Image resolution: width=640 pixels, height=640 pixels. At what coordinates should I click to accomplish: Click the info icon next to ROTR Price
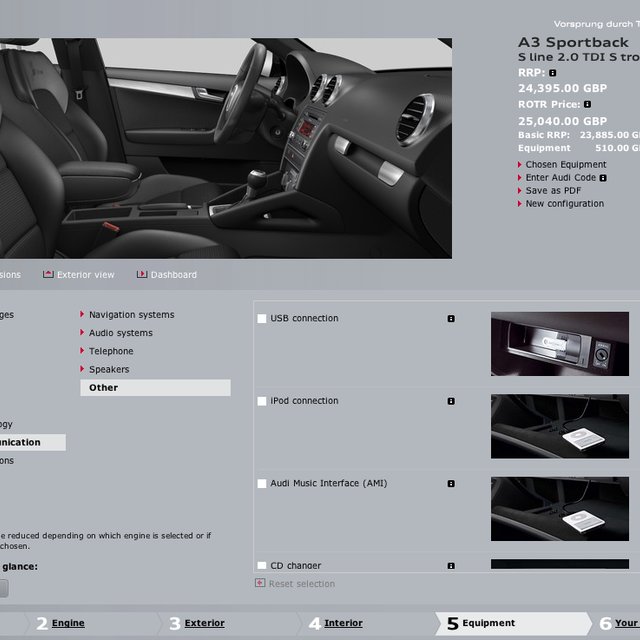point(587,104)
